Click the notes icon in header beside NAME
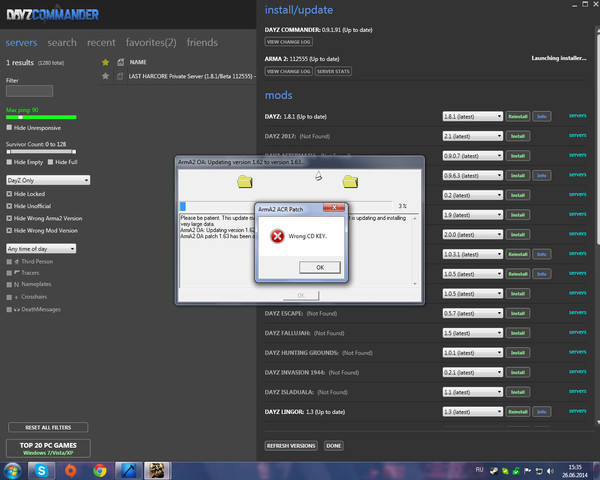 pos(121,62)
